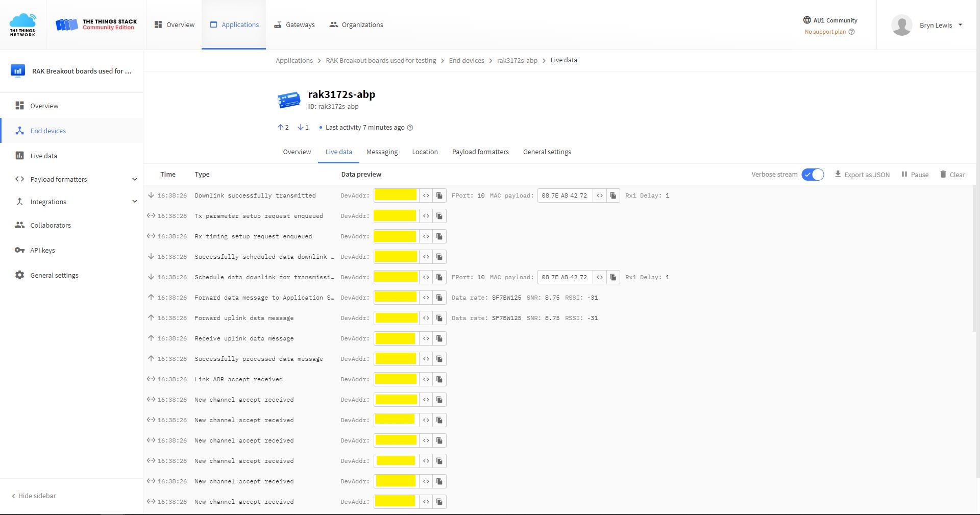Copy DevAddr of Link ADR accept row

click(x=439, y=379)
